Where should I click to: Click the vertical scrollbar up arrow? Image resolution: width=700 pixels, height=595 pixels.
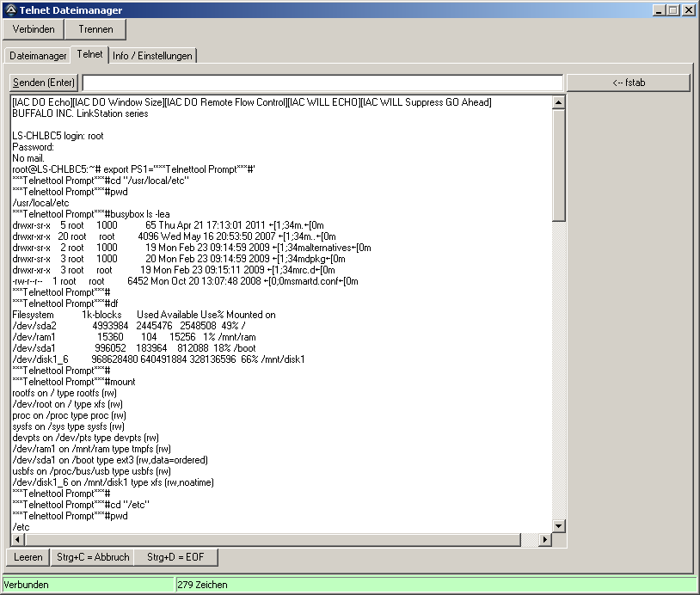pyautogui.click(x=558, y=102)
